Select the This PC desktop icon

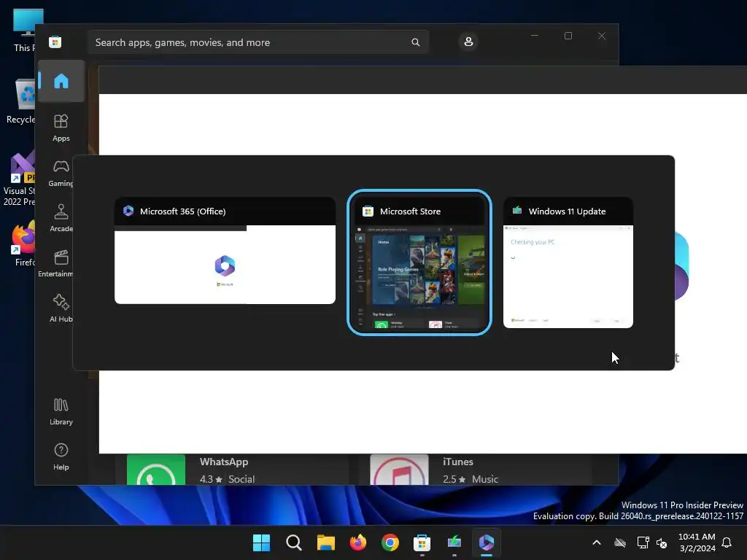click(25, 29)
